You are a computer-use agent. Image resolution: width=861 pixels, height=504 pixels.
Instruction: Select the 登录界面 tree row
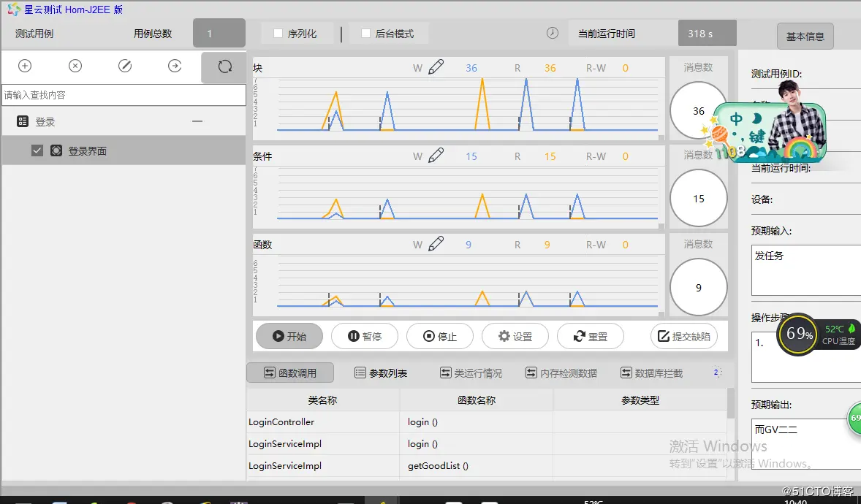coord(124,150)
